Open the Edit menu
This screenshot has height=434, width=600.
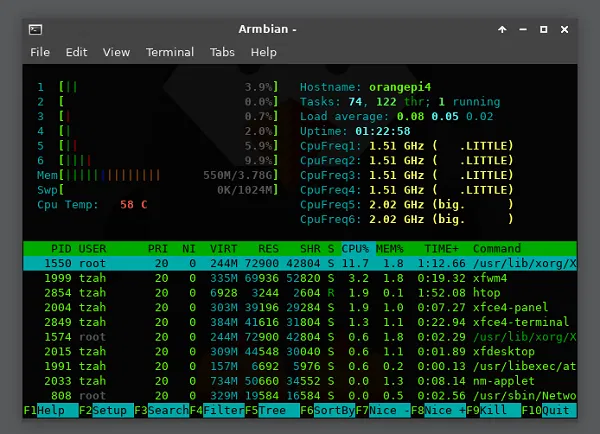[x=77, y=52]
